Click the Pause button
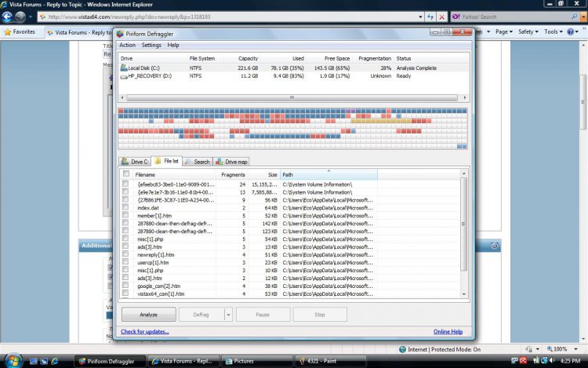Image resolution: width=588 pixels, height=368 pixels. pos(263,315)
